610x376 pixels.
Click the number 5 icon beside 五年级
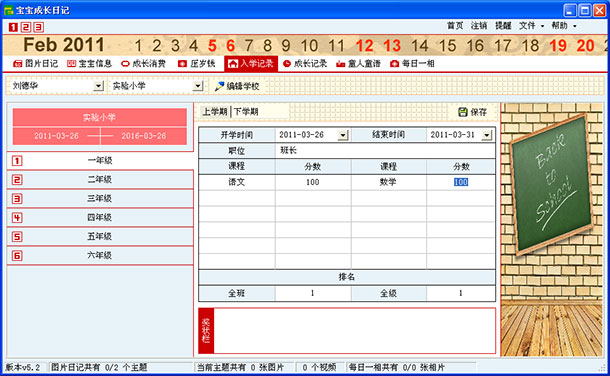click(17, 237)
